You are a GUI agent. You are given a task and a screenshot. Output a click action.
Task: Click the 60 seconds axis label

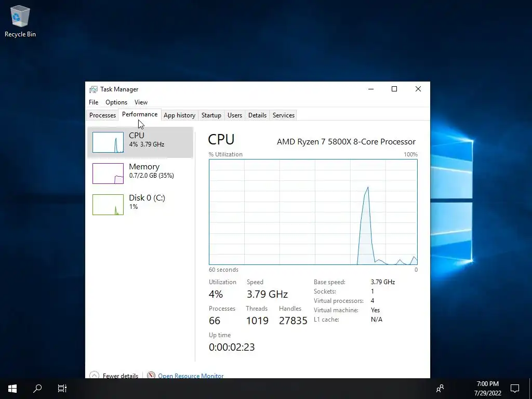tap(223, 270)
